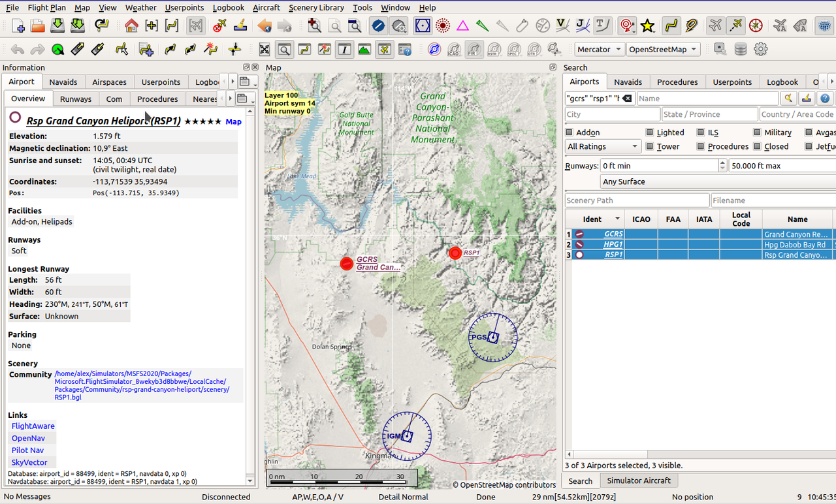This screenshot has width=836, height=504.
Task: Toggle ILS feathers green icon
Action: (483, 26)
